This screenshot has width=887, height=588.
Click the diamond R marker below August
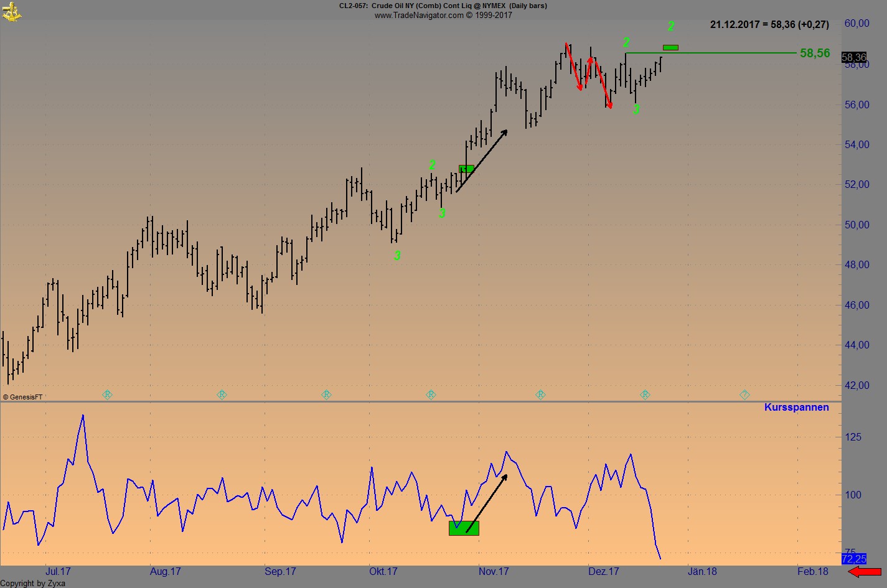coord(222,394)
